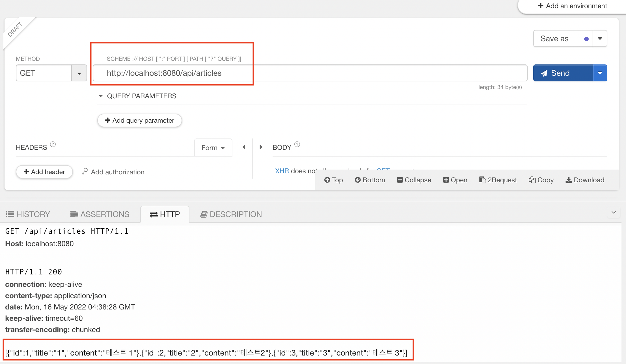This screenshot has width=626, height=364.
Task: Jump to Bottom of response
Action: tap(370, 180)
